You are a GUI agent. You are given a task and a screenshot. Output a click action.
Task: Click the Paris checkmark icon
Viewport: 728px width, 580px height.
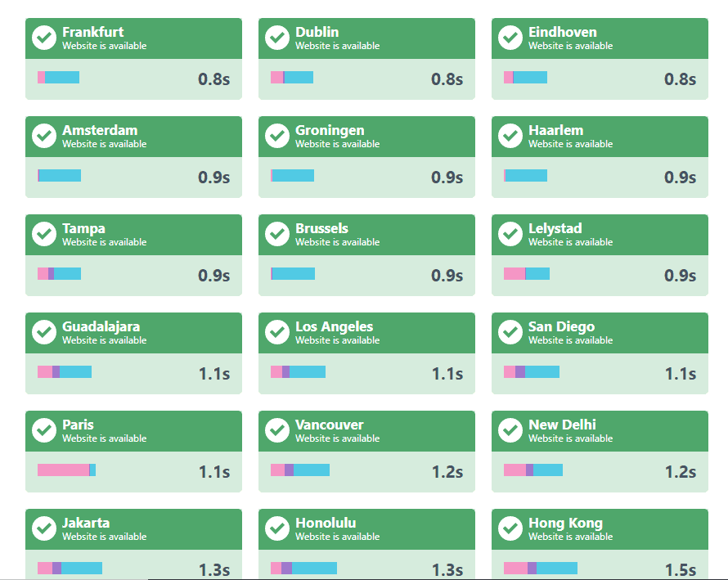[x=44, y=430]
